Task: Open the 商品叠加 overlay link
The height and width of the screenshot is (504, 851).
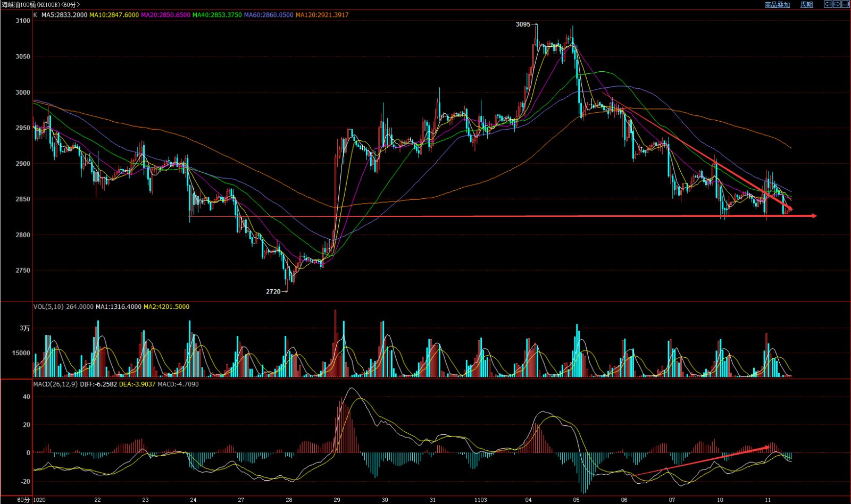Action: tap(778, 5)
